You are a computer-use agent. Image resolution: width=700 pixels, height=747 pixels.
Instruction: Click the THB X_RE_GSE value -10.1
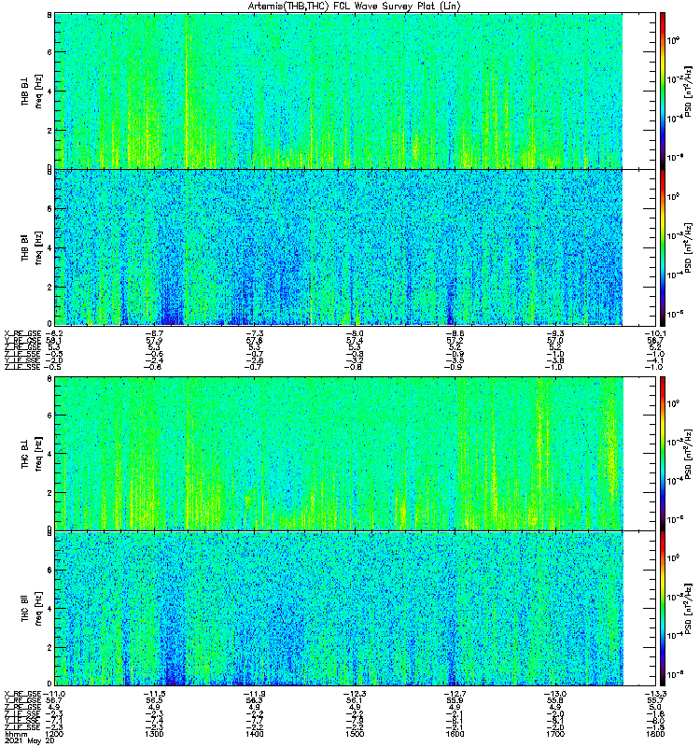click(x=655, y=333)
